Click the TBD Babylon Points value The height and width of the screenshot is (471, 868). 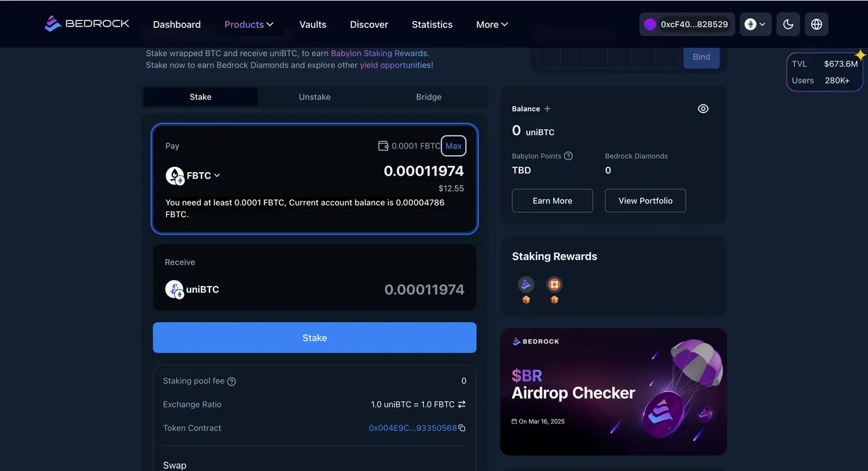[x=521, y=170]
